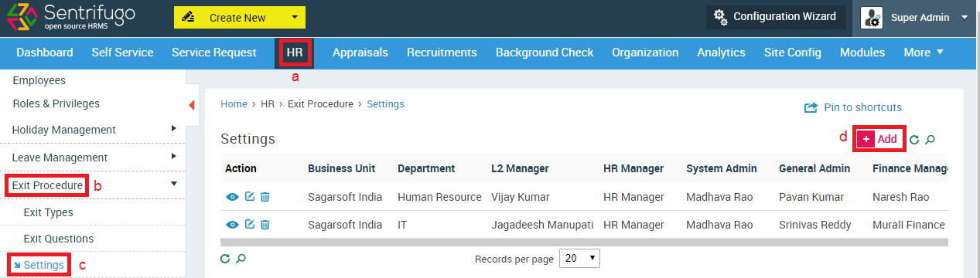
Task: Delete the IT department settings row
Action: (265, 225)
